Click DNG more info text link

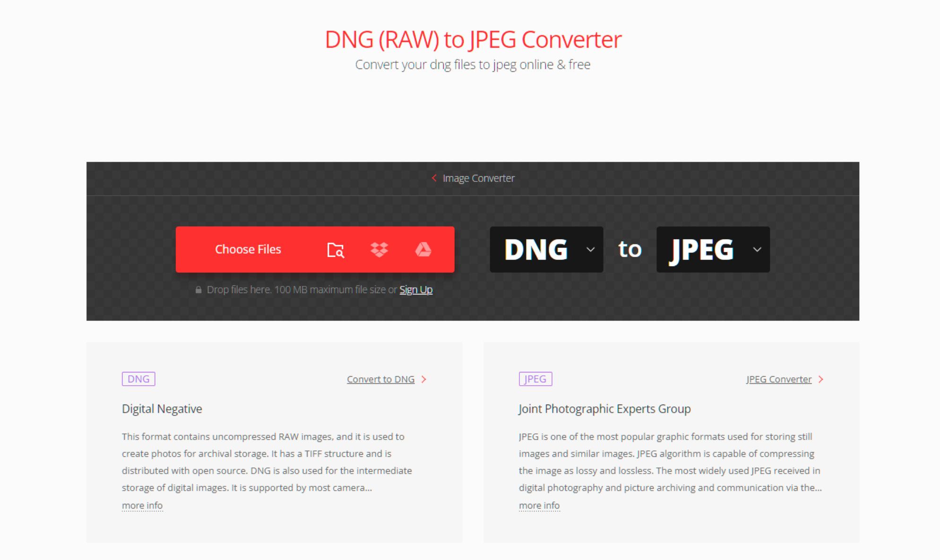(x=142, y=505)
